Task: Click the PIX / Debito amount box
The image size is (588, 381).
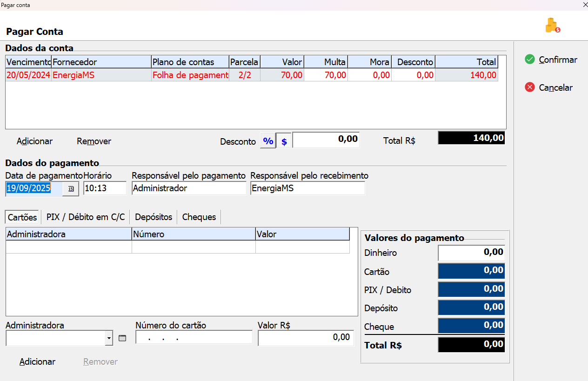Action: (471, 289)
